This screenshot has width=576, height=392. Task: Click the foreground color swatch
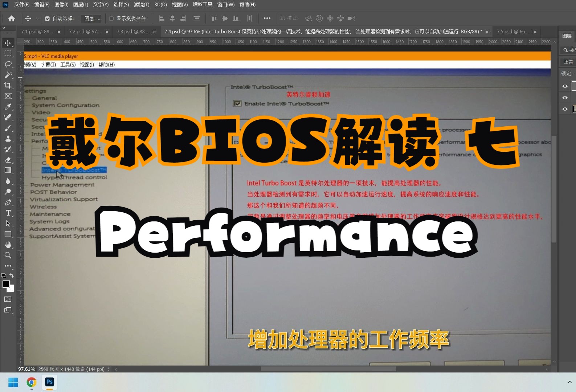click(6, 284)
